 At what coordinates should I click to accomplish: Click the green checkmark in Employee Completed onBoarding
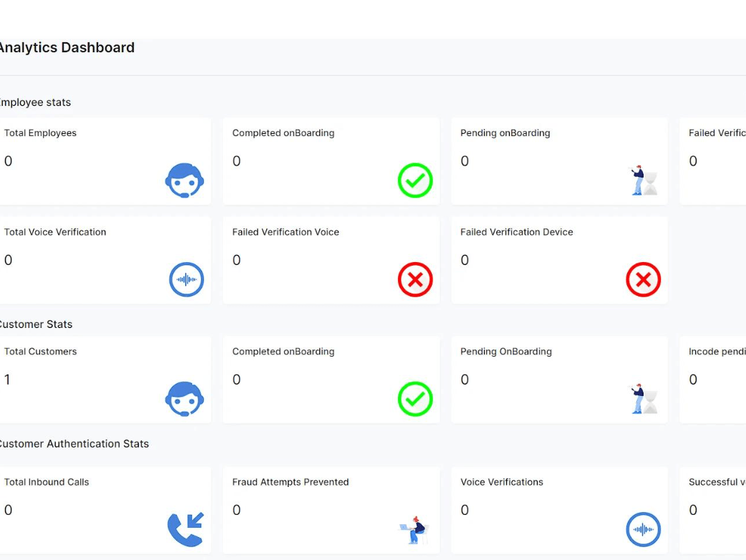click(415, 180)
